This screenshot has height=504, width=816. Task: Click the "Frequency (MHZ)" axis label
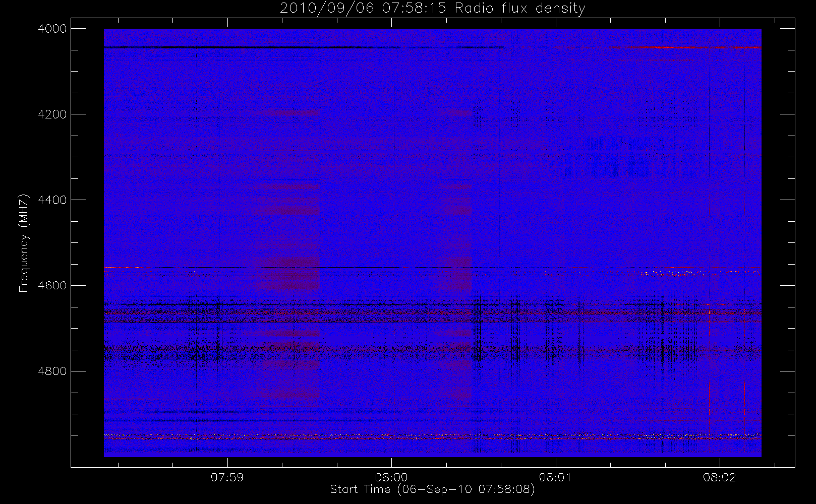[x=24, y=243]
